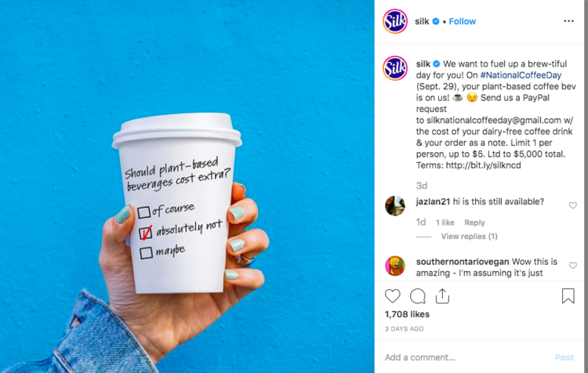Share the post using the share icon
This screenshot has width=588, height=373.
[x=442, y=296]
